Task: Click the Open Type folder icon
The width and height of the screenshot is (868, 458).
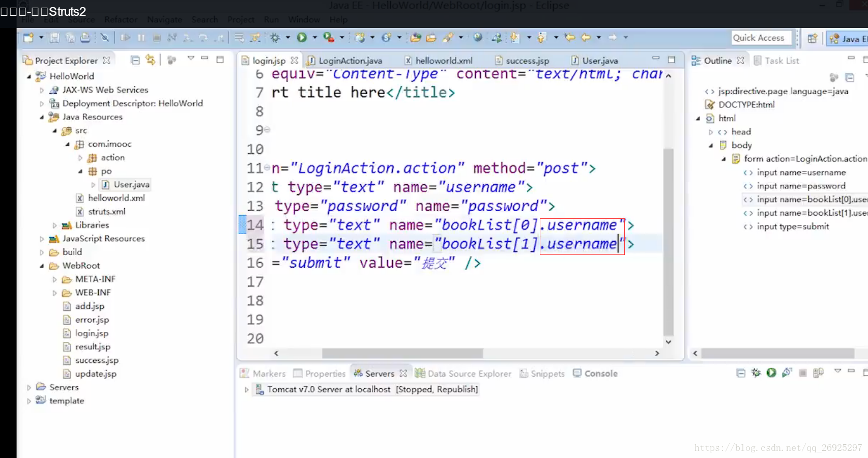Action: tap(416, 37)
